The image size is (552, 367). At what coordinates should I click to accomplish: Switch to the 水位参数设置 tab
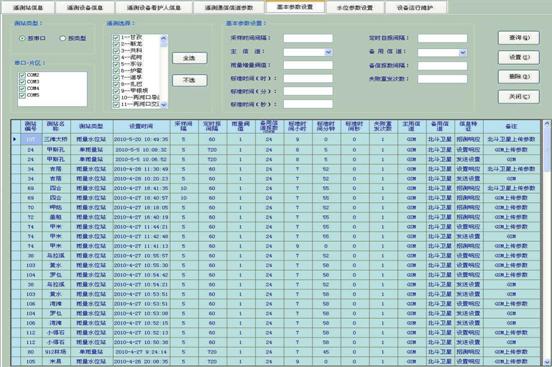(355, 7)
